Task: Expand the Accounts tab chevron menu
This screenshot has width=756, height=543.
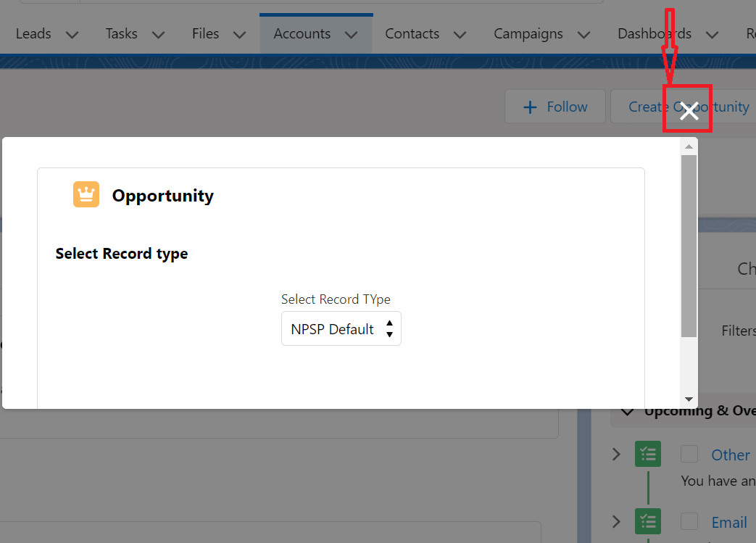Action: pos(352,35)
